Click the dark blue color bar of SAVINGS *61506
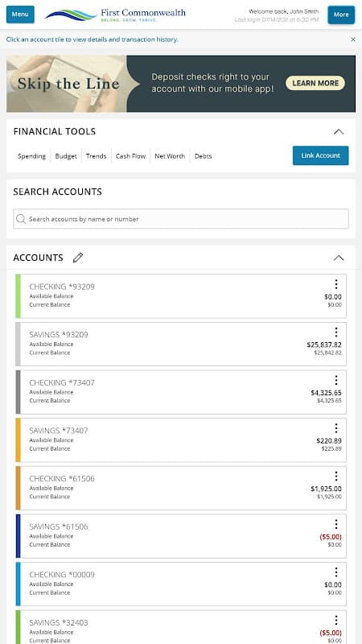The height and width of the screenshot is (644, 362). (18, 536)
